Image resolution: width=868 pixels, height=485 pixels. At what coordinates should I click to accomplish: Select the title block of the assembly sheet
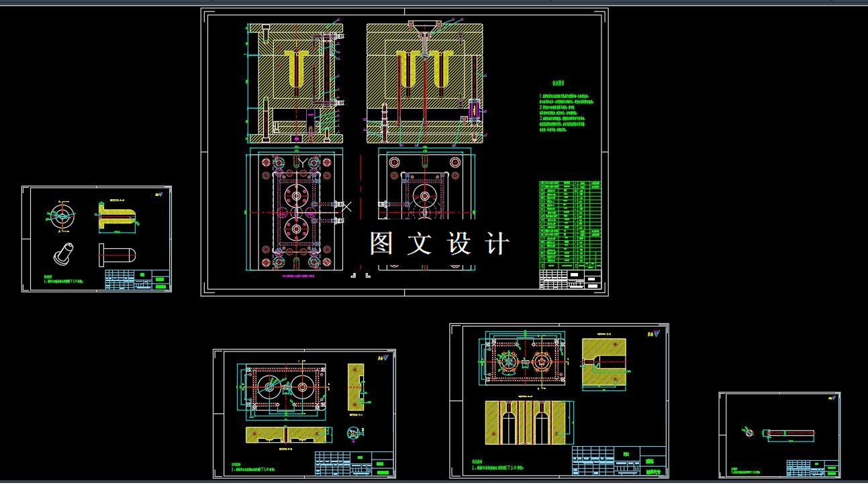click(x=570, y=280)
